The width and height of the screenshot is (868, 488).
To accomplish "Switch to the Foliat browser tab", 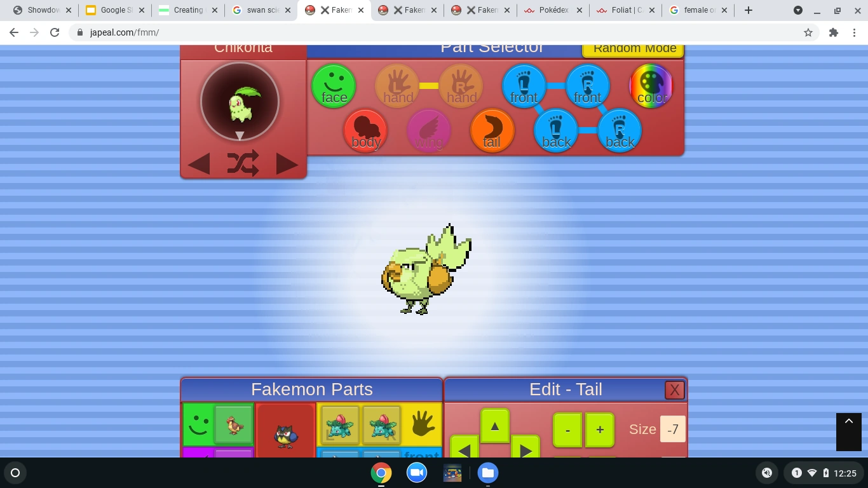I will point(625,10).
